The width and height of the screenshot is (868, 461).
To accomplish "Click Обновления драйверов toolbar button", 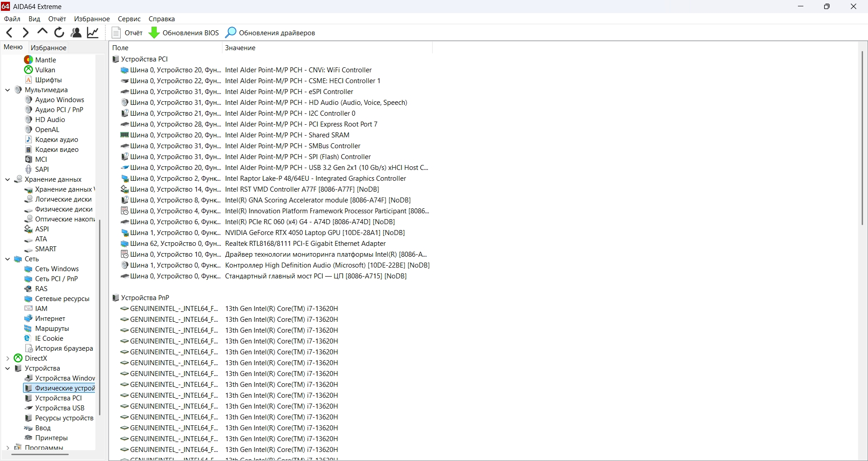I will pos(270,33).
